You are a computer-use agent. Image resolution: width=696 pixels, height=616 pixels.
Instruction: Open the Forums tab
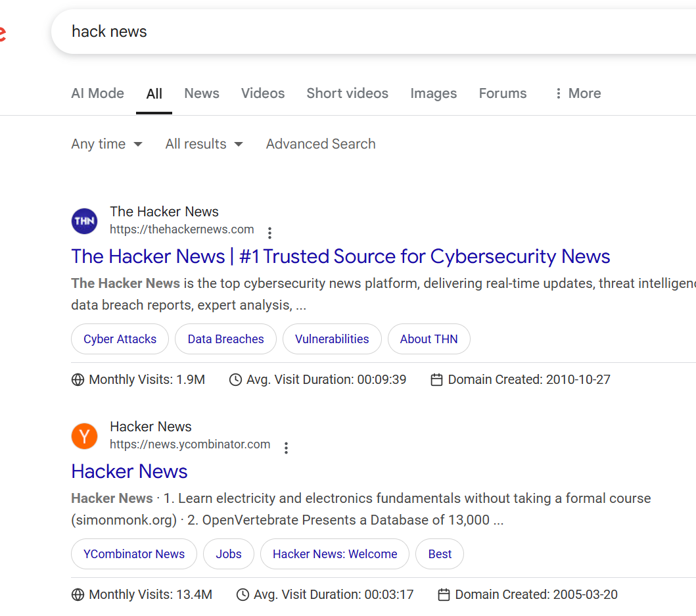(x=503, y=93)
